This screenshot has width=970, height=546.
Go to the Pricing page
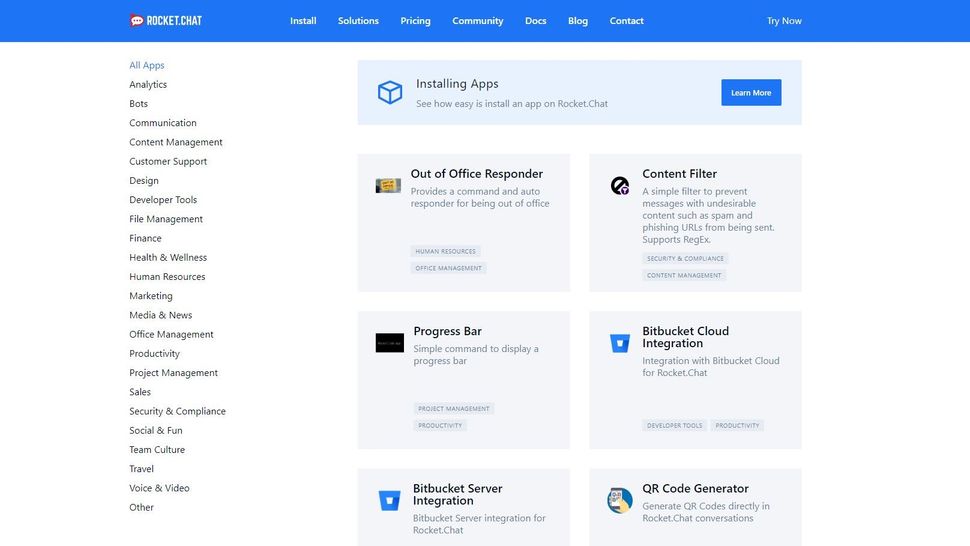click(415, 20)
